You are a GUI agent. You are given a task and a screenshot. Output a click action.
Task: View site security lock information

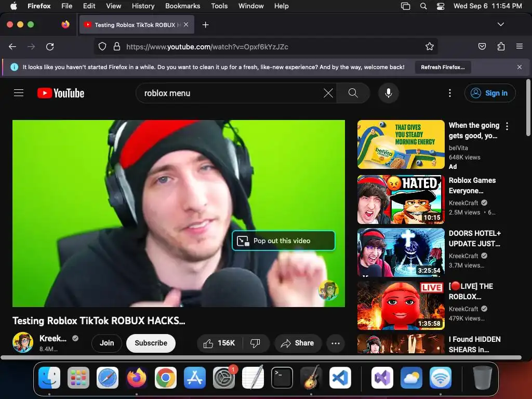click(x=117, y=46)
